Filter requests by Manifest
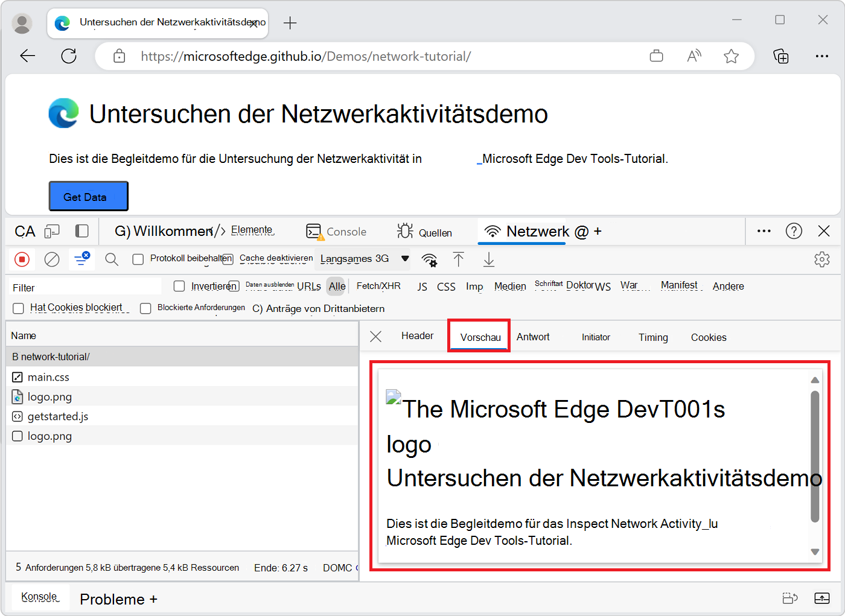 point(680,285)
